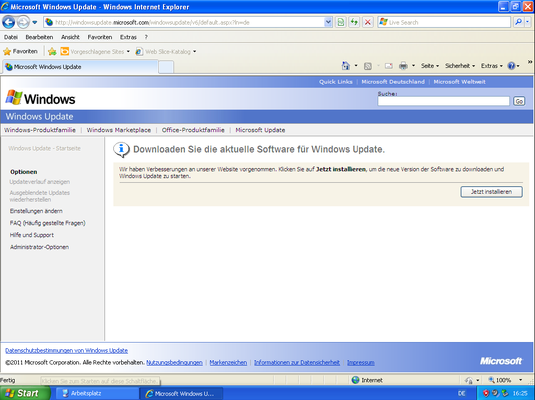Open Microsoft Weltweit link
This screenshot has width=535, height=400.
pyautogui.click(x=460, y=82)
